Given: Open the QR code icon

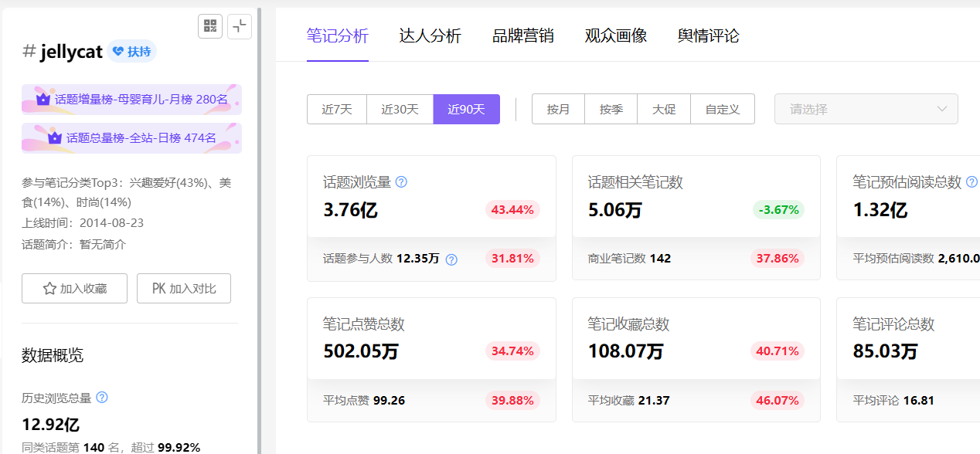Looking at the screenshot, I should tap(210, 26).
